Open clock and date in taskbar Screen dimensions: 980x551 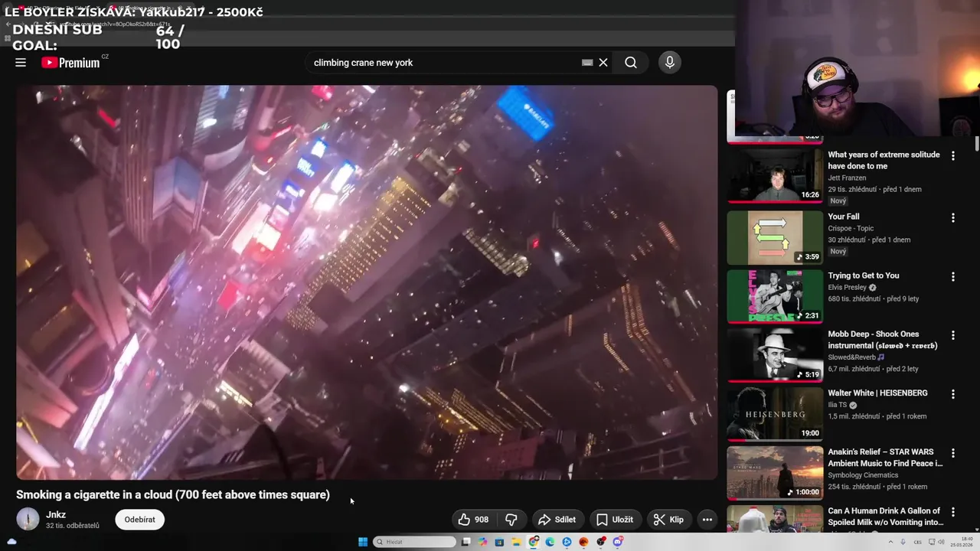pyautogui.click(x=962, y=542)
